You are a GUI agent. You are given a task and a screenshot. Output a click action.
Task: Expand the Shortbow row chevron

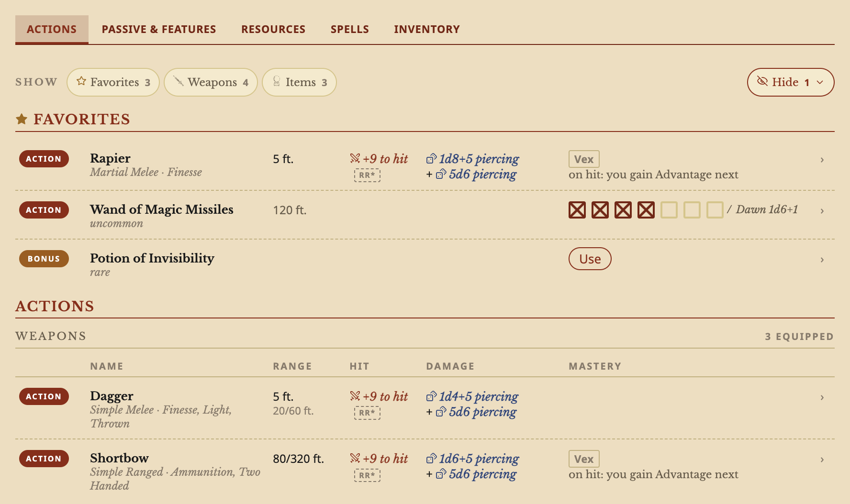click(x=822, y=460)
